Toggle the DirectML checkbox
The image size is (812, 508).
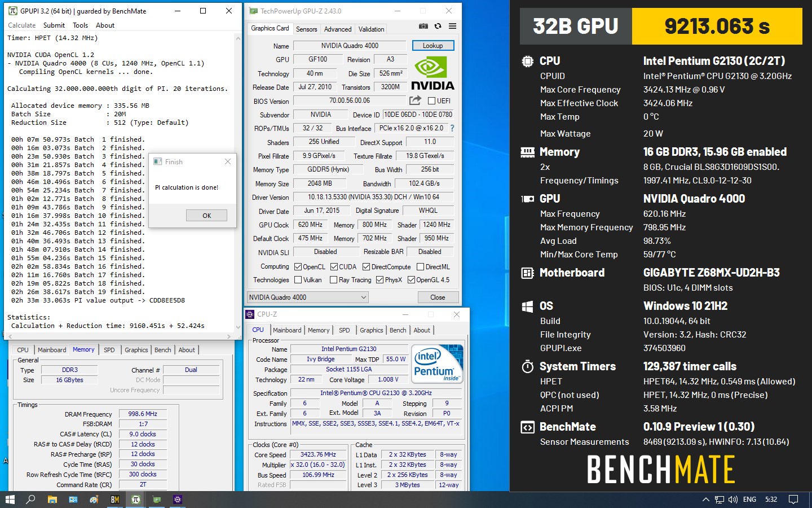pos(420,266)
